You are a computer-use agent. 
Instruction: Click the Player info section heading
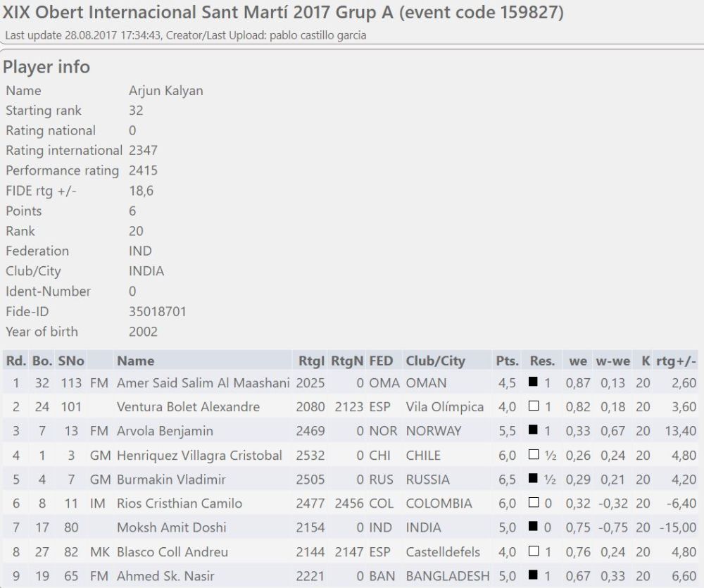tap(46, 67)
